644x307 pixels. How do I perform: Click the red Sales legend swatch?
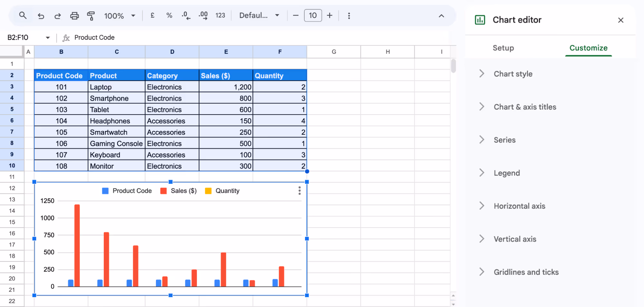(163, 191)
